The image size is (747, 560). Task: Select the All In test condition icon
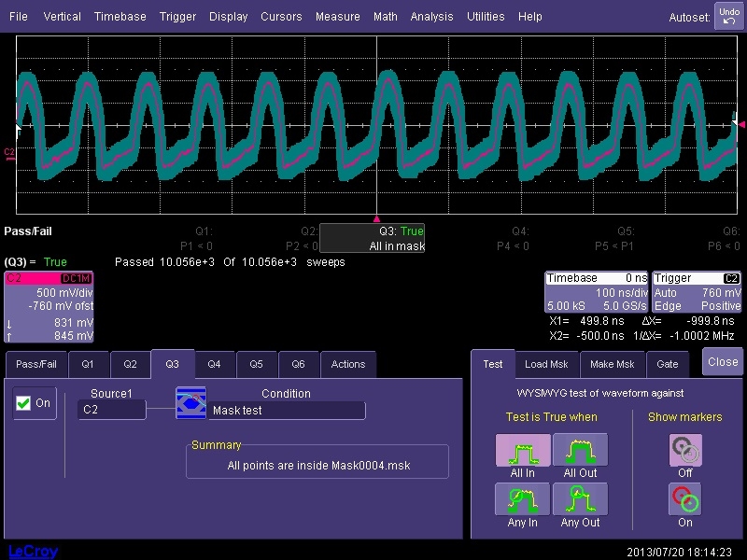523,451
